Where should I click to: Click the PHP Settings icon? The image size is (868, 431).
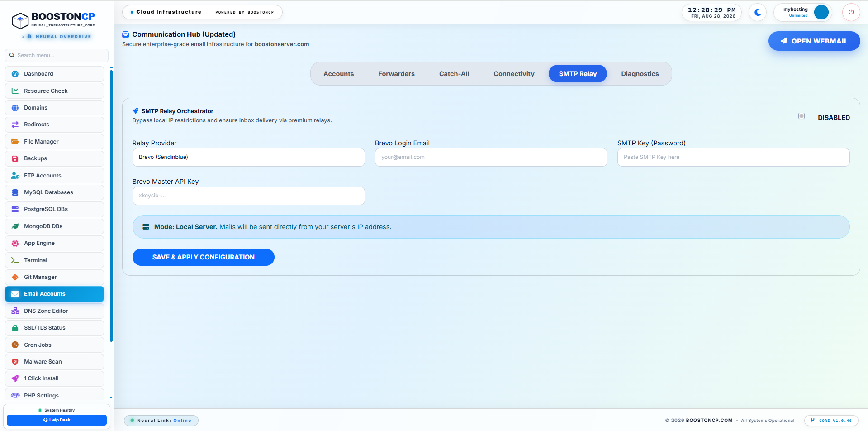15,396
